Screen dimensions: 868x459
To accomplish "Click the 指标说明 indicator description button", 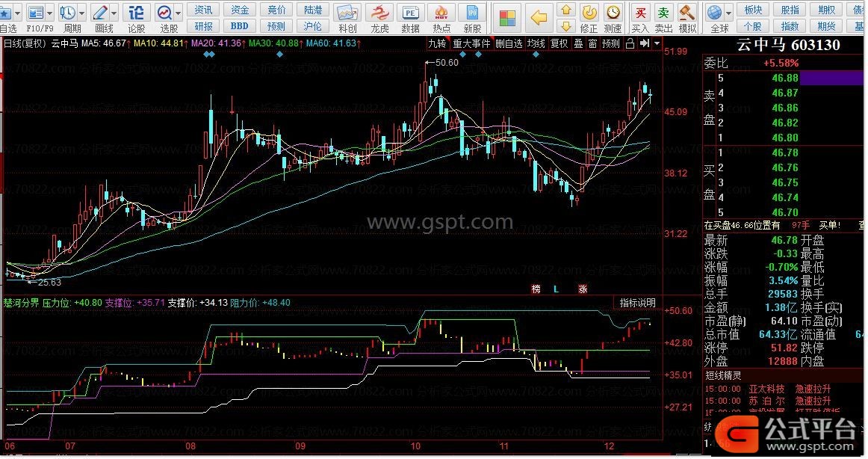I will pos(637,303).
